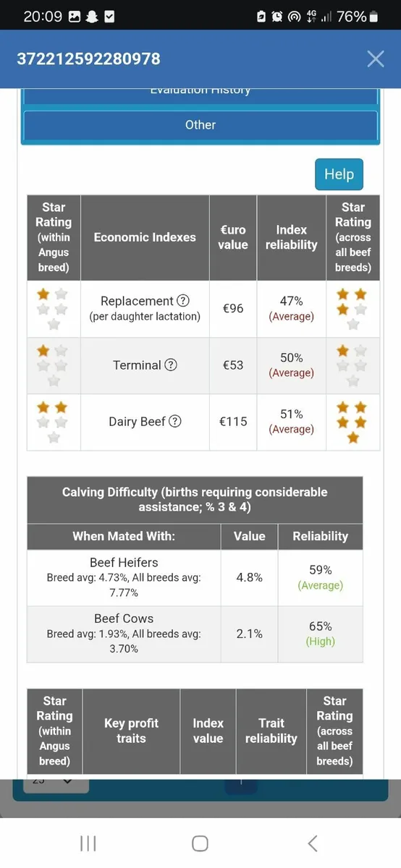Screen dimensions: 401x868
Task: Tap the alarm clock status icon
Action: point(277,16)
